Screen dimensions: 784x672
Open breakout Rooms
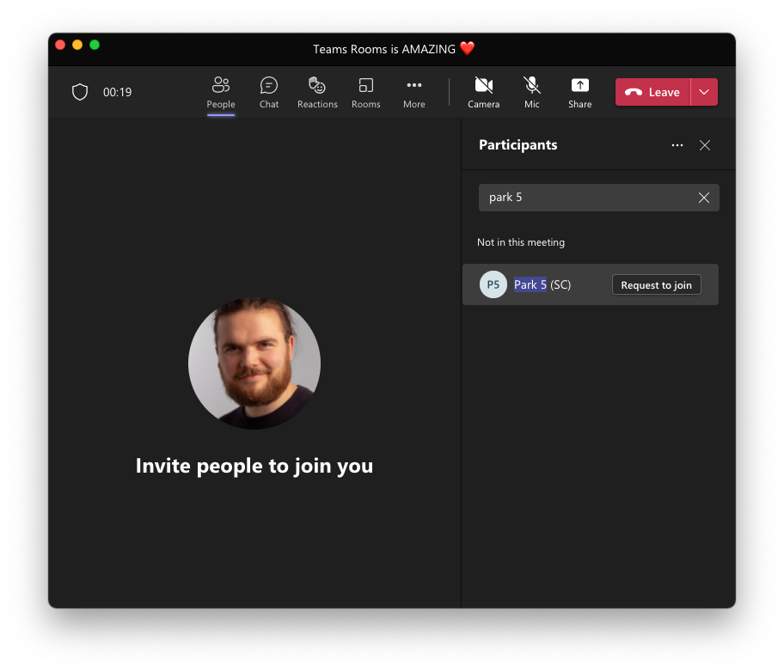(x=365, y=92)
